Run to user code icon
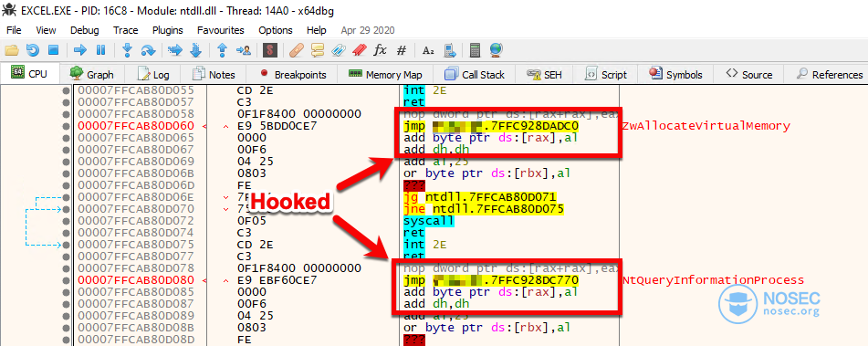 tap(243, 50)
